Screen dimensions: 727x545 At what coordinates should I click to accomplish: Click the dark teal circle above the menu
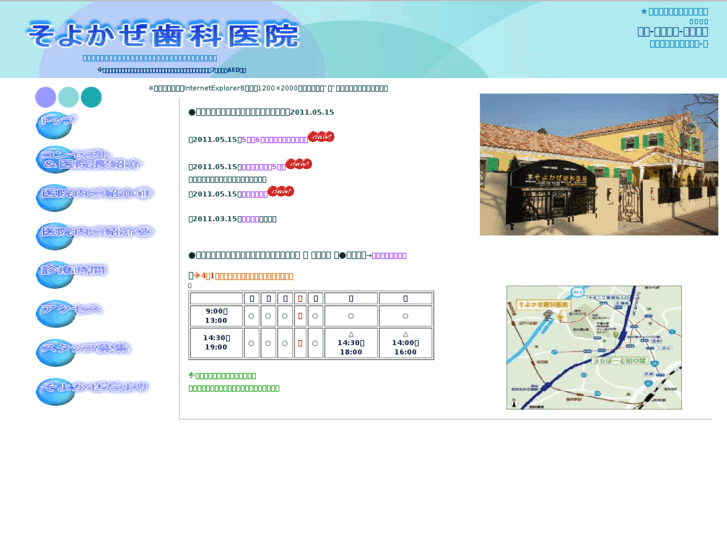91,97
